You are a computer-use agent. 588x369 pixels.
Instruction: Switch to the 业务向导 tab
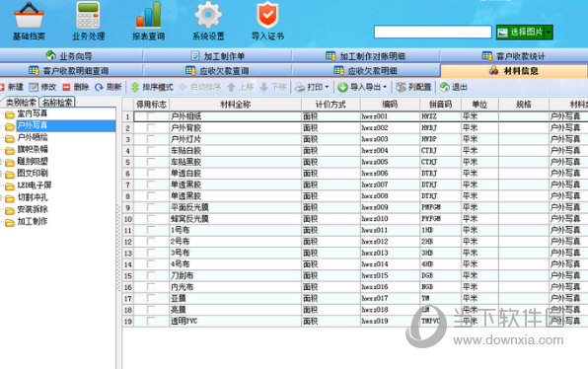click(x=70, y=56)
